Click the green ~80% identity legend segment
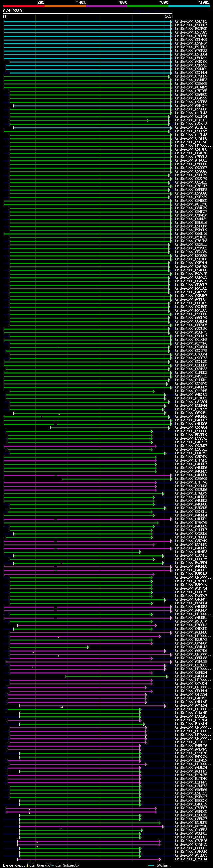The image size is (213, 868). (x=148, y=6)
